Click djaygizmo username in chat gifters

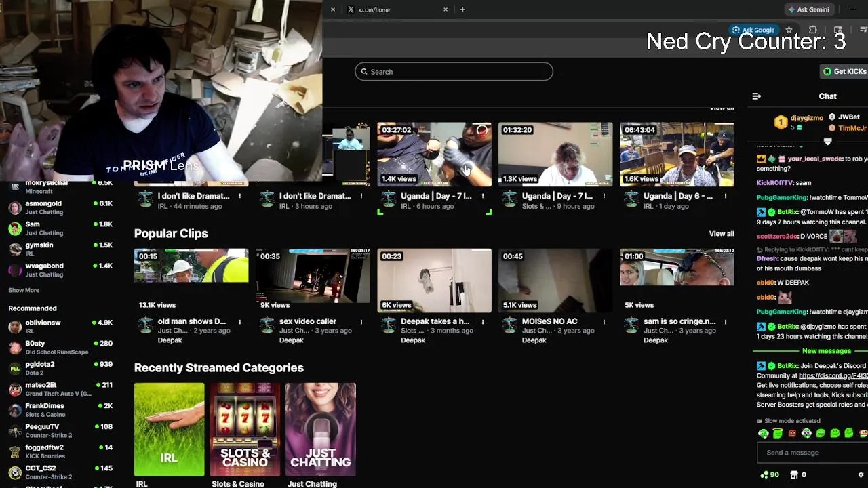coord(806,118)
